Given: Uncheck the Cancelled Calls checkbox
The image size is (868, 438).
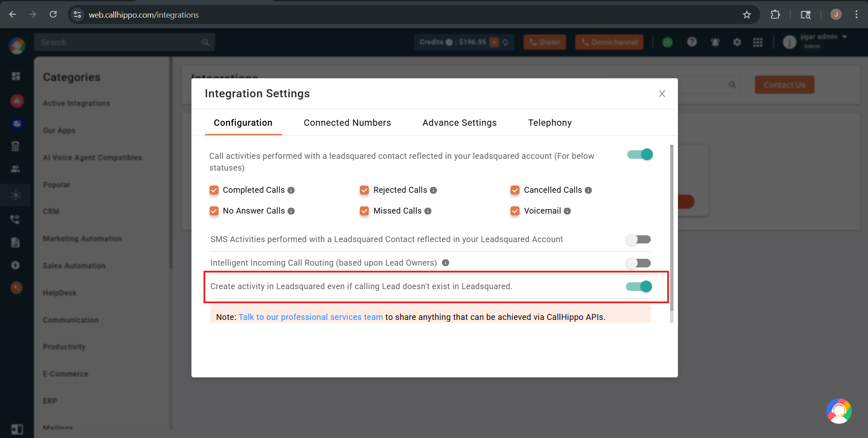Looking at the screenshot, I should (x=515, y=190).
